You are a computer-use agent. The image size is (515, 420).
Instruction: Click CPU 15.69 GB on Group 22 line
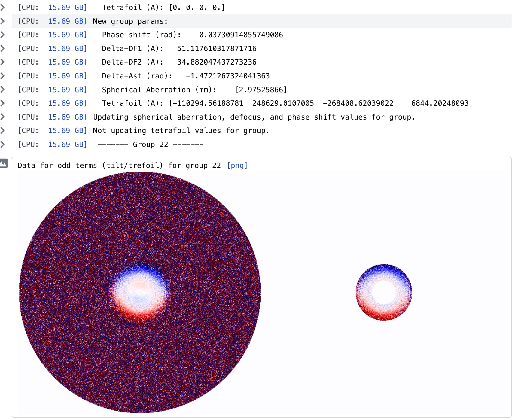52,145
